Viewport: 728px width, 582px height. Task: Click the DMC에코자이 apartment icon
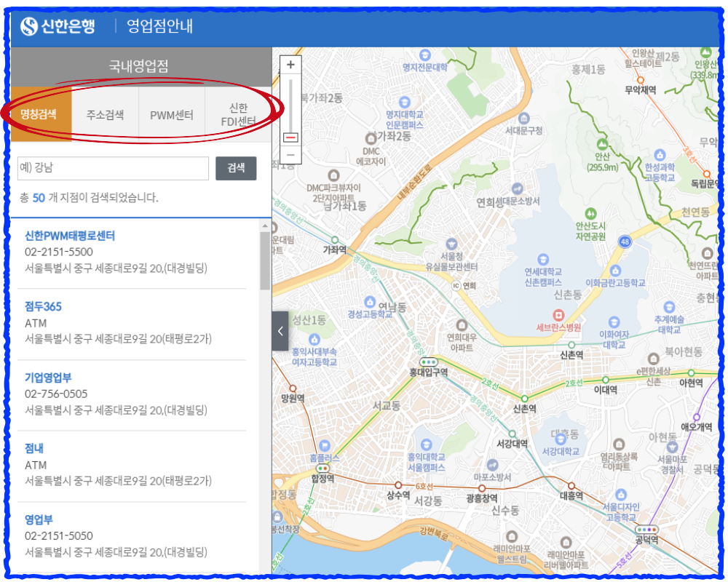point(371,138)
